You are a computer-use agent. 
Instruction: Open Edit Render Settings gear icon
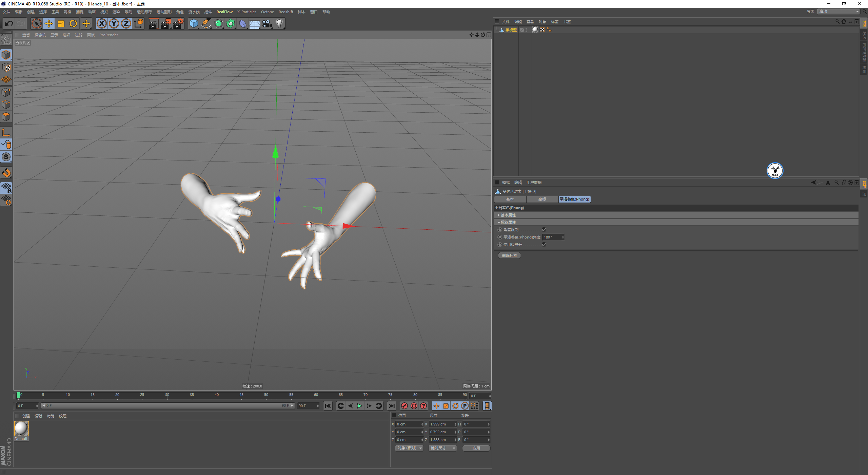[178, 23]
